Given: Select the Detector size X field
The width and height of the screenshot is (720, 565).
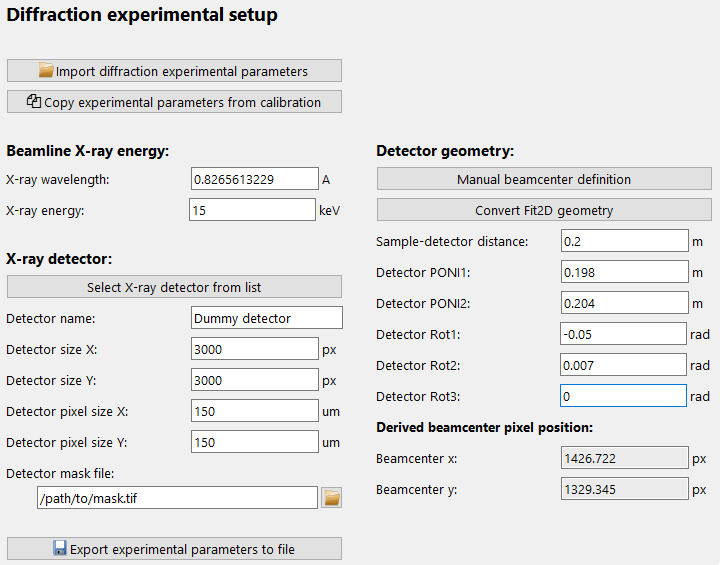Looking at the screenshot, I should pyautogui.click(x=254, y=349).
